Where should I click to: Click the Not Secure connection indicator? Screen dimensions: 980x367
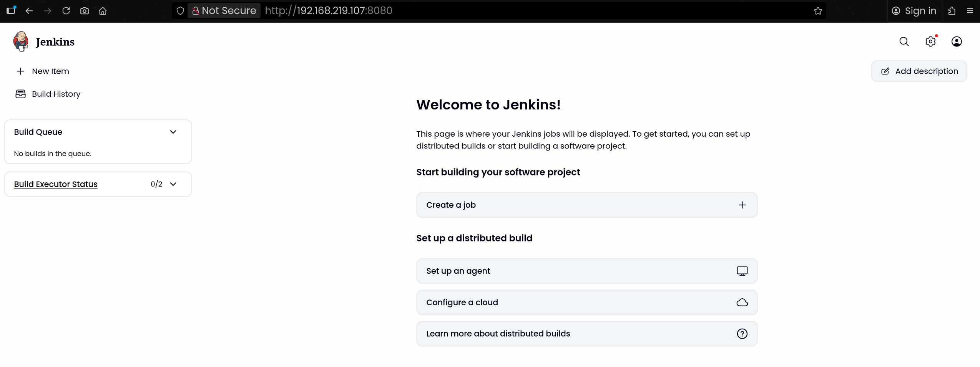[x=224, y=11]
